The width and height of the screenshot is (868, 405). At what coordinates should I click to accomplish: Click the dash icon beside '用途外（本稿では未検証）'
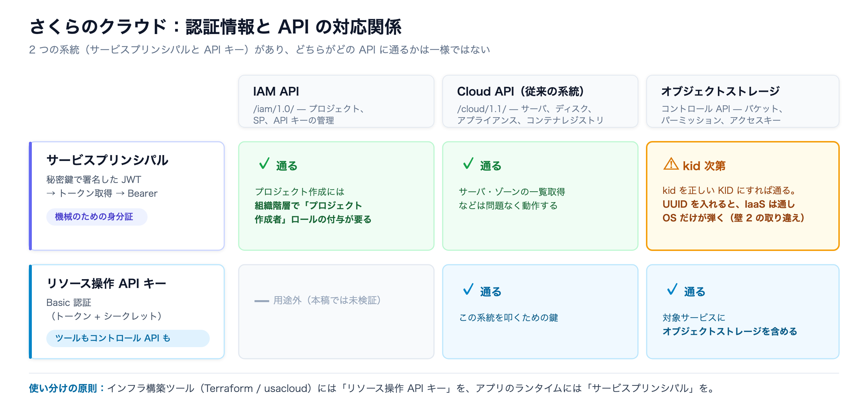tap(261, 301)
